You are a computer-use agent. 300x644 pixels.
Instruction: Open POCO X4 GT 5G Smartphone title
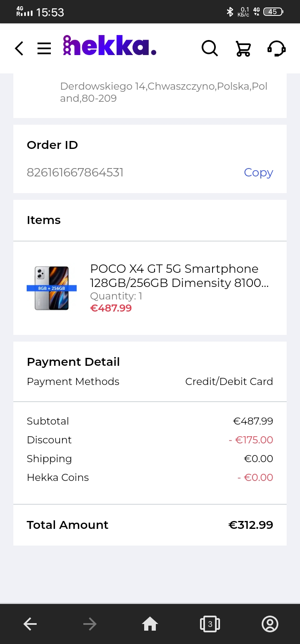(x=179, y=276)
